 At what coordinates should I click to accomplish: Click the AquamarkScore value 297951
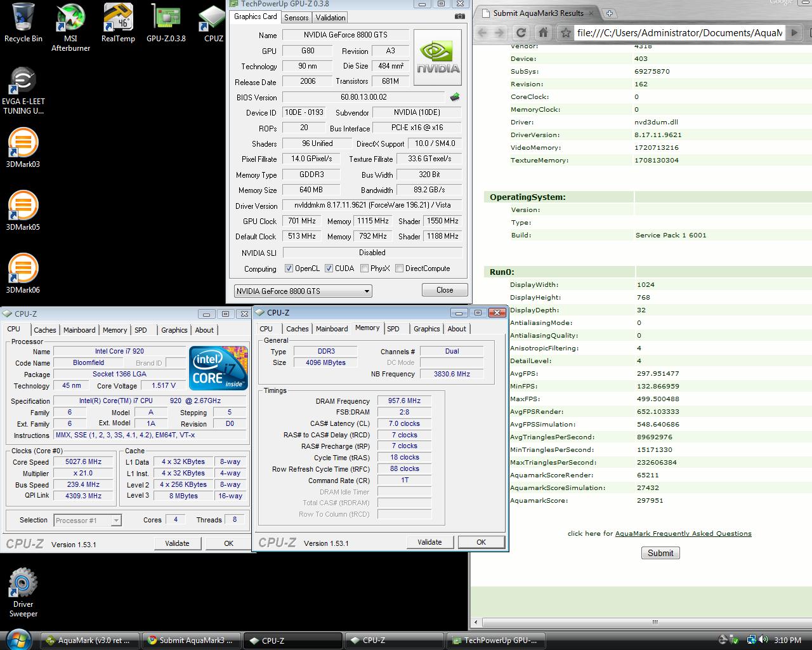pyautogui.click(x=650, y=500)
